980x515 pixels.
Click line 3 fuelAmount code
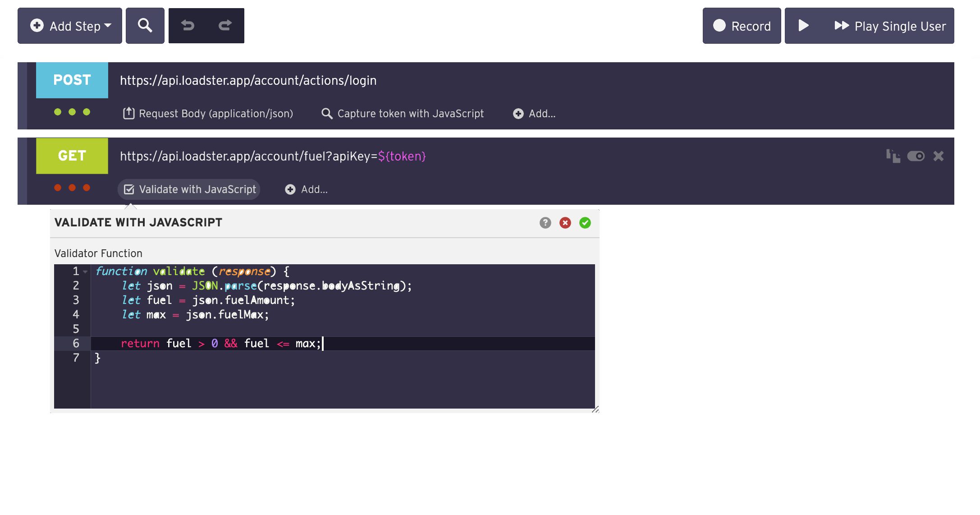[208, 300]
